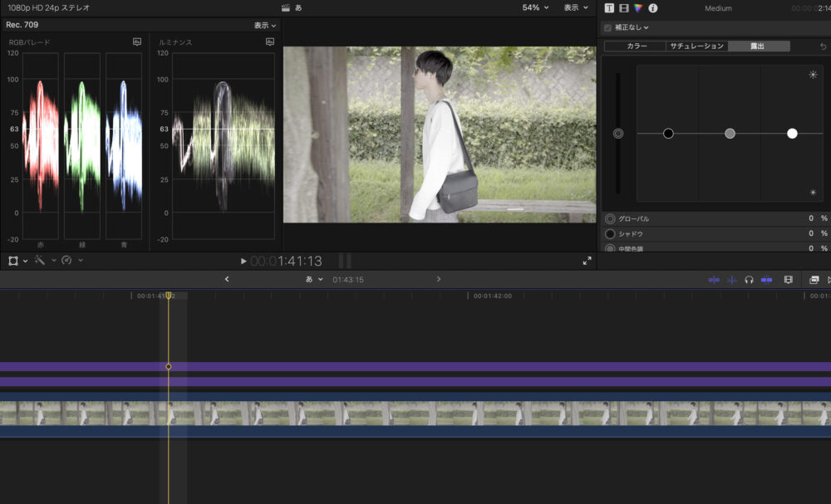Open the transform tool dropdown below the scopes
Viewport: 831px width, 504px height.
coord(17,261)
